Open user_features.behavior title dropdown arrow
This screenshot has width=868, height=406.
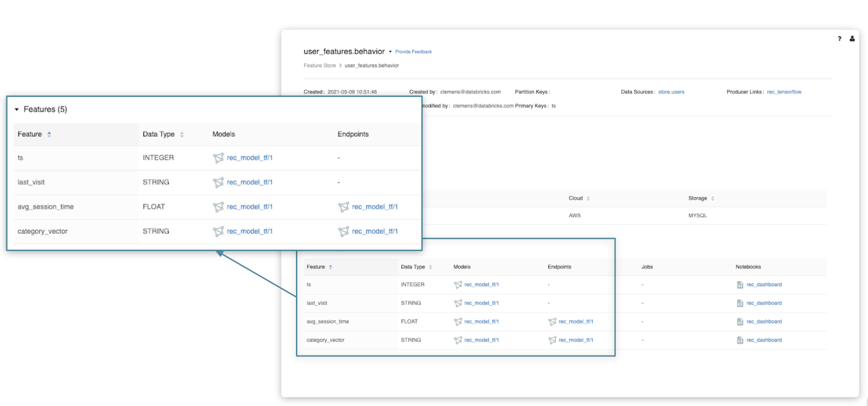pyautogui.click(x=390, y=52)
